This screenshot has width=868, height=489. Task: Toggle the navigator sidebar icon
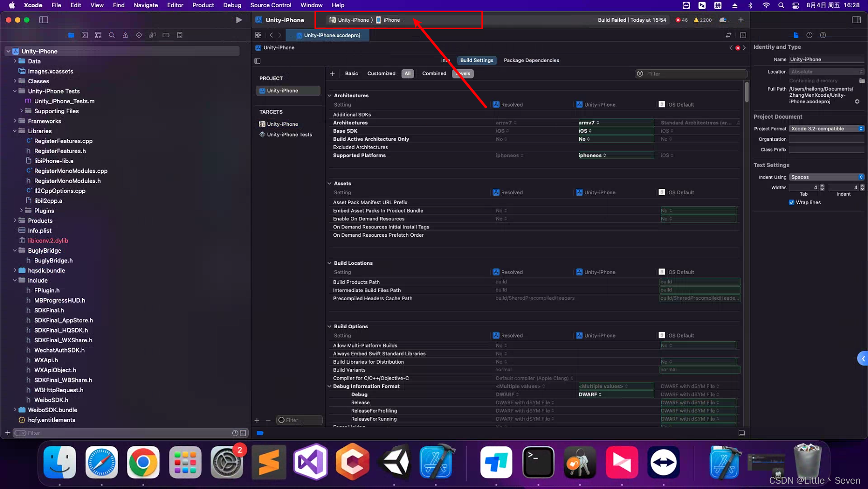[x=44, y=20]
